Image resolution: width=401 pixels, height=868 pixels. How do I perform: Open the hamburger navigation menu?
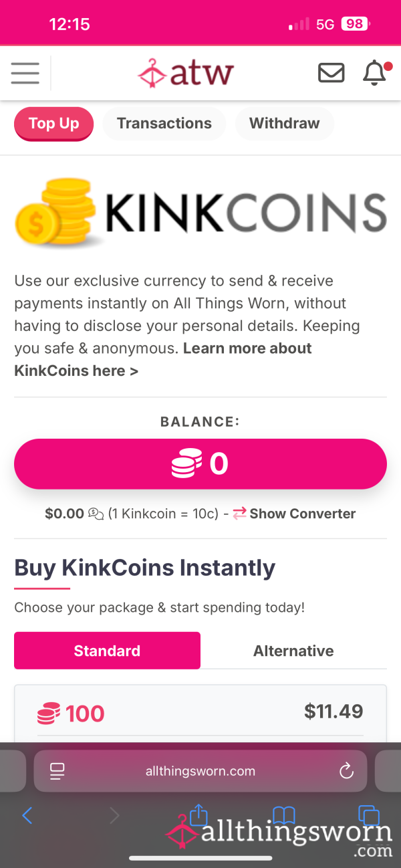(25, 73)
